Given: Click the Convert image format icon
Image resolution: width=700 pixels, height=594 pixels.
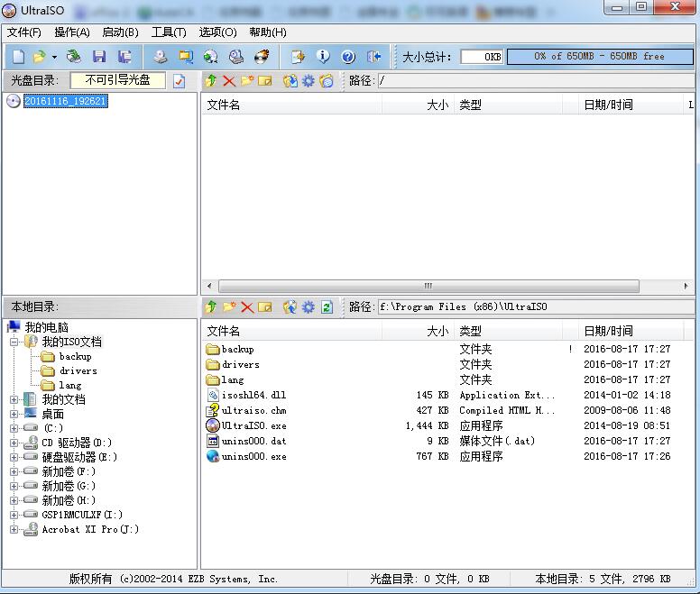Looking at the screenshot, I should coord(210,57).
